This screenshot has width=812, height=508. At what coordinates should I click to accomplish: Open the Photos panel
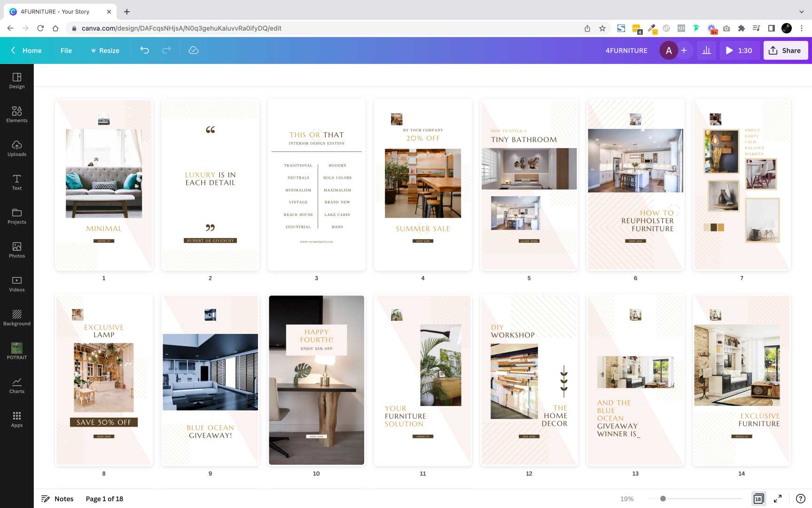coord(16,250)
